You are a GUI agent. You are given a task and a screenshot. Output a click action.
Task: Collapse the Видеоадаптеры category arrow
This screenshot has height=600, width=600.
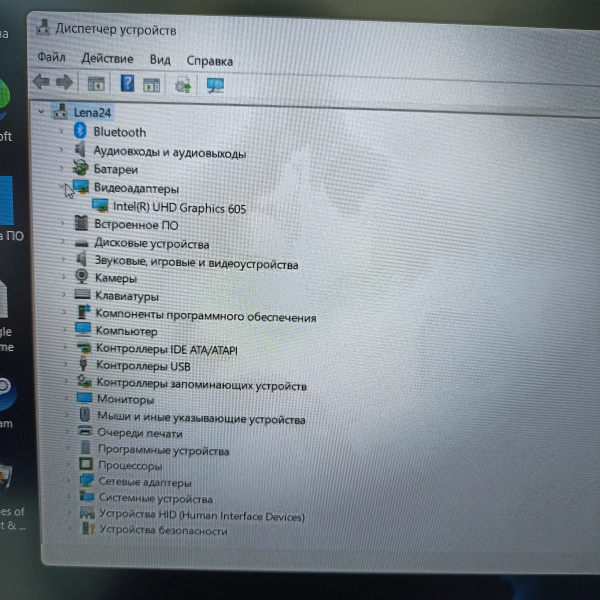click(62, 187)
